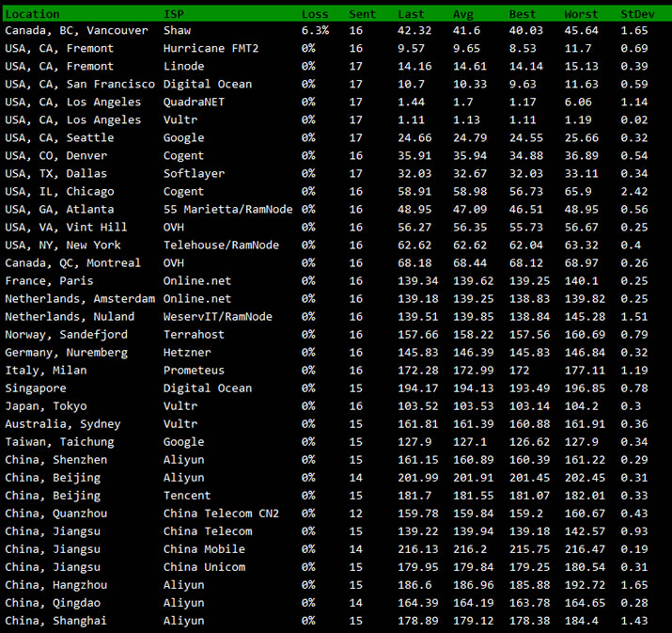Select 'Netherlands, Nuland' location text

click(x=70, y=316)
